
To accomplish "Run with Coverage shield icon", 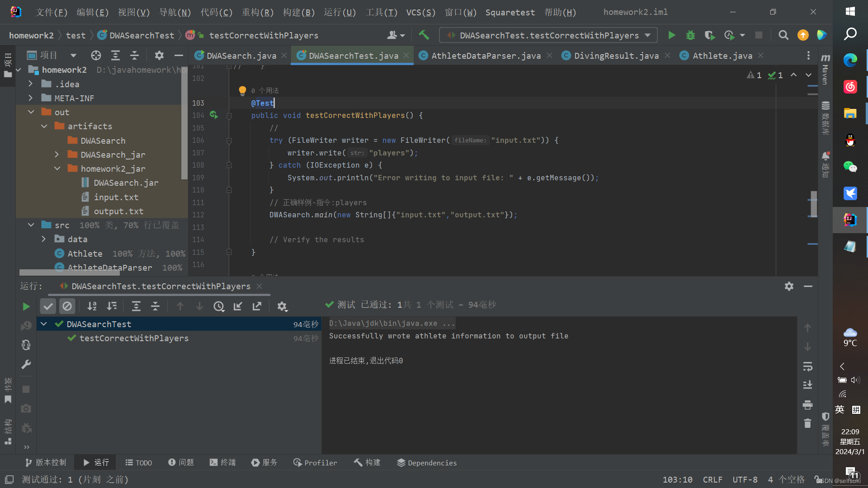I will pyautogui.click(x=709, y=35).
